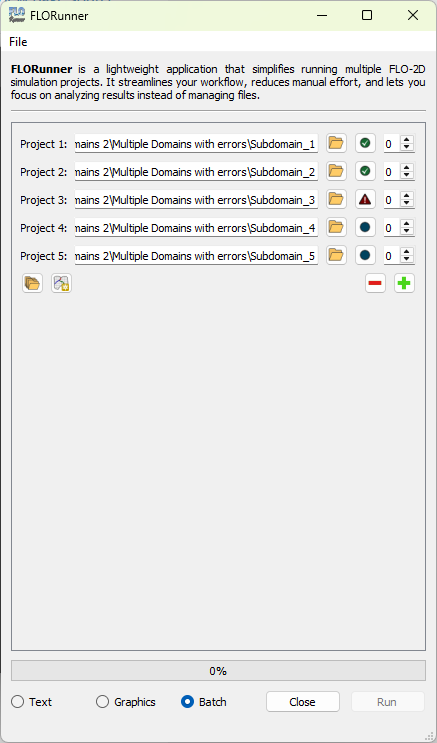Click the 0% progress bar
437x743 pixels.
[x=218, y=671]
